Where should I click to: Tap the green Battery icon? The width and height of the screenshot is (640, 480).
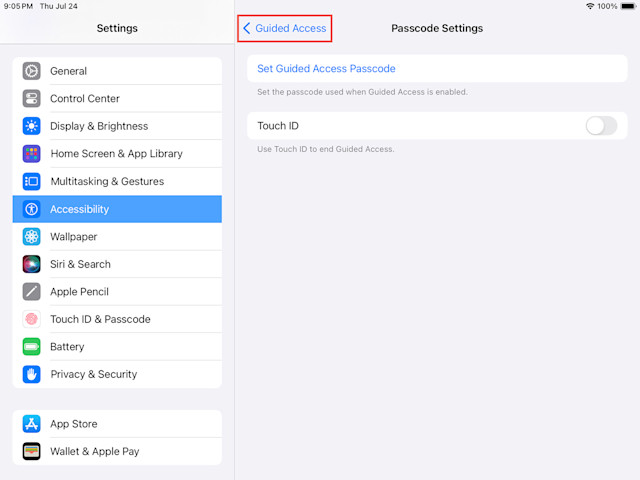31,347
